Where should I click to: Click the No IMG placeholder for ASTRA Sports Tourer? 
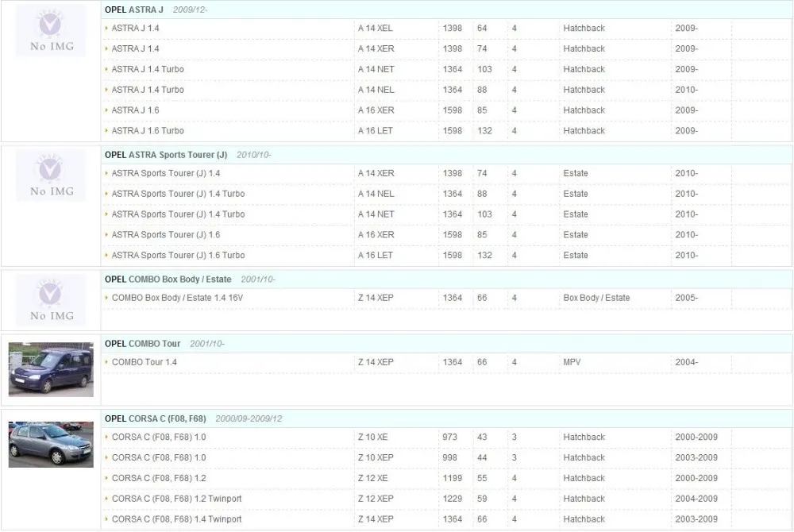(x=51, y=176)
